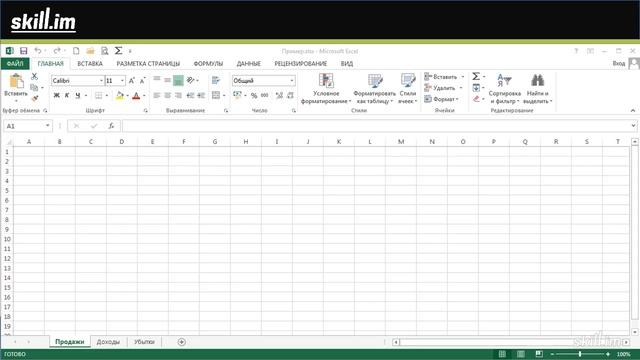Redo the last undone action
The height and width of the screenshot is (360, 640).
click(x=57, y=51)
